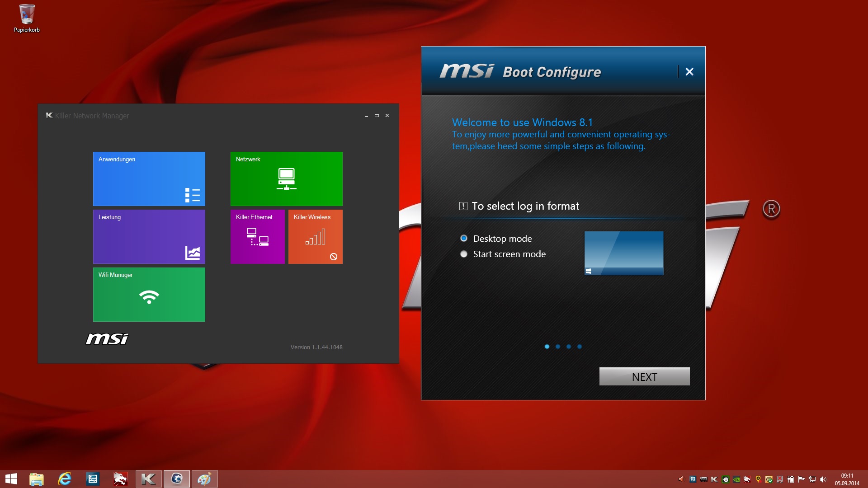Switch to the Paint palette taskbar button
868x488 pixels.
click(x=204, y=479)
